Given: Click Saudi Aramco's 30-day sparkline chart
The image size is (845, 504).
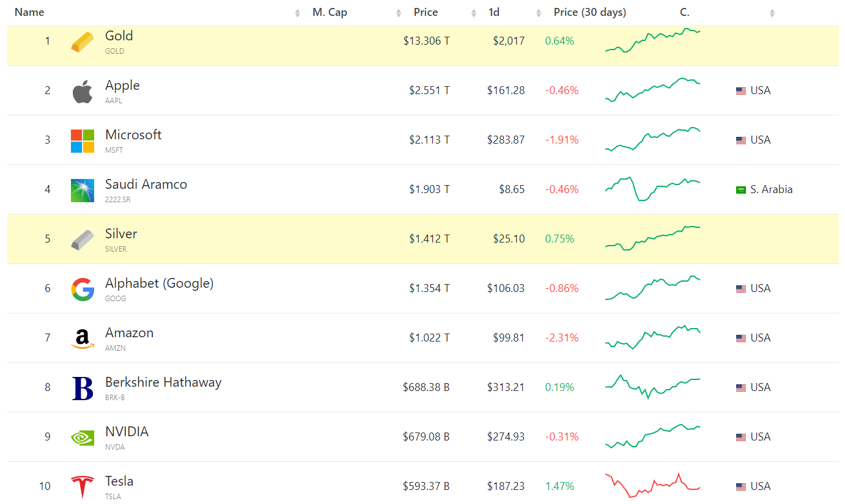Looking at the screenshot, I should (x=652, y=189).
